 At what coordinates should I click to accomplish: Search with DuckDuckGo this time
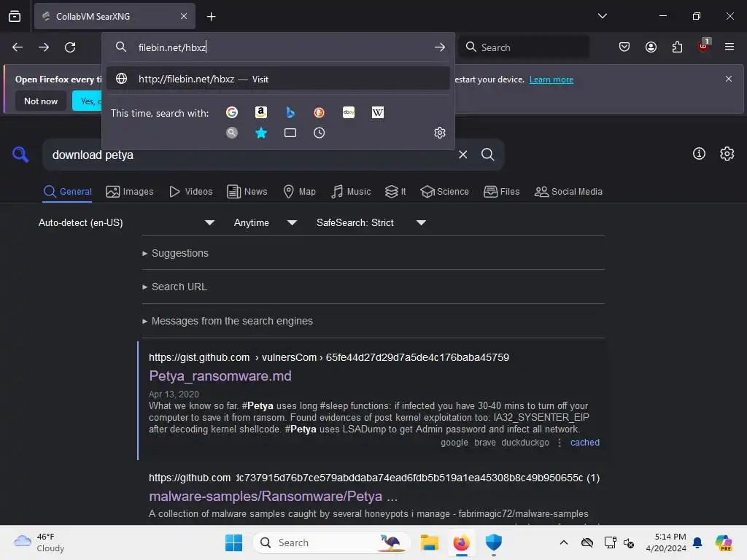point(320,112)
